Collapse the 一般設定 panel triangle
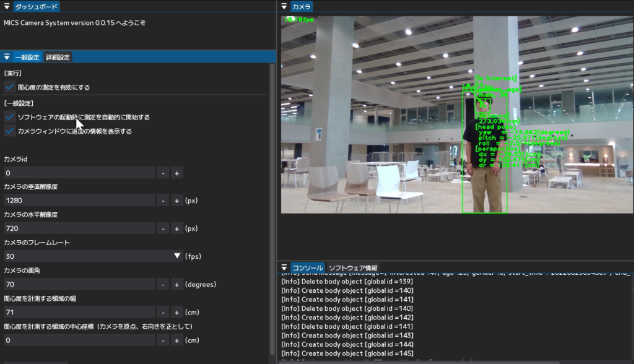The height and width of the screenshot is (364, 634). 7,57
